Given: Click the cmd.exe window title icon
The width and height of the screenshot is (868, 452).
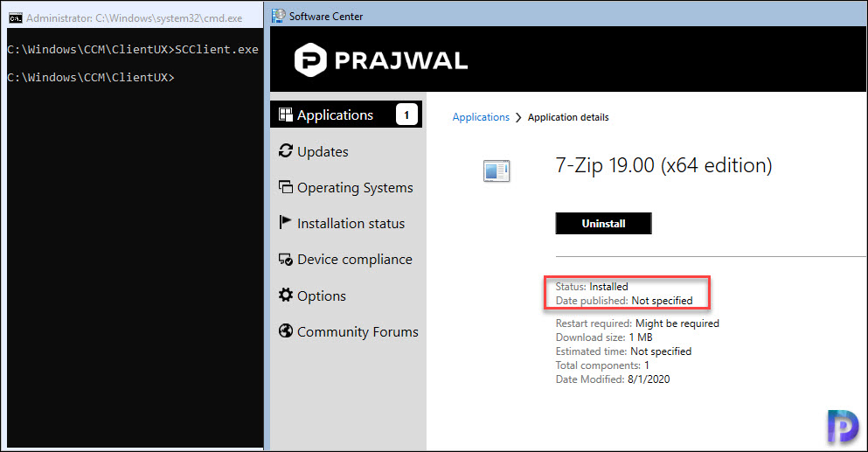Looking at the screenshot, I should click(x=16, y=18).
